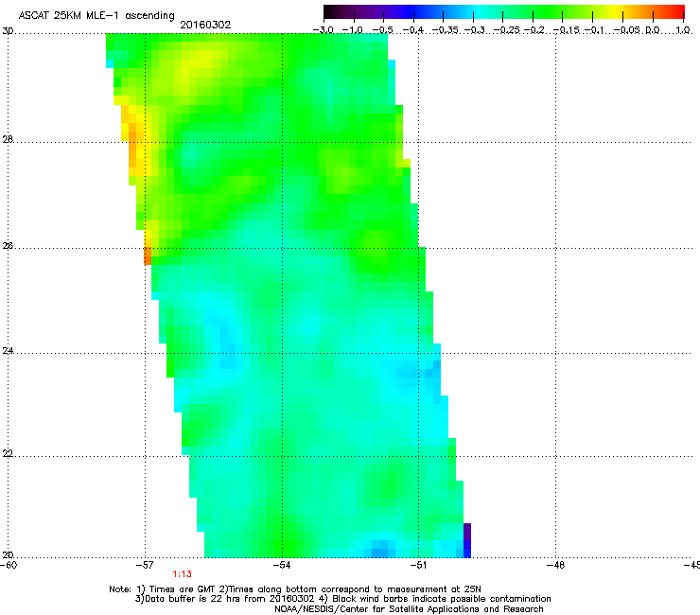Click the colorbar label '-0.2'
Screen dimensions: 700x615
(534, 30)
